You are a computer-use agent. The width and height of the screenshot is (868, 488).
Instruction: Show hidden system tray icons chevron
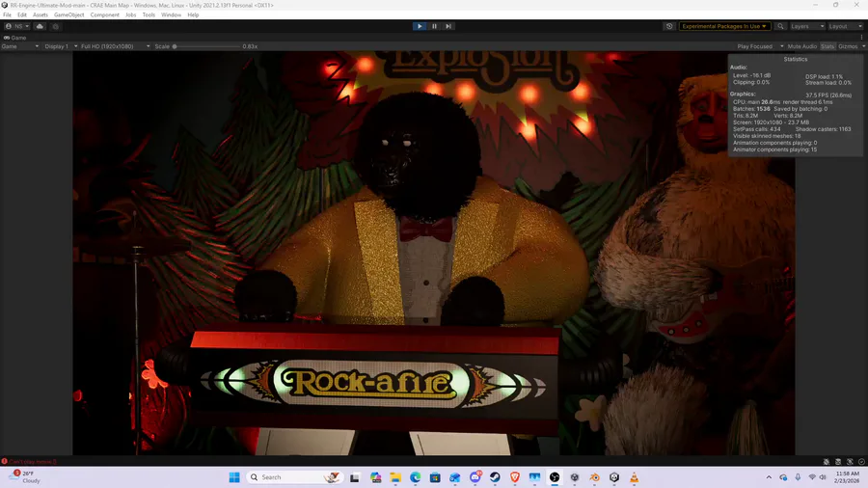pyautogui.click(x=769, y=477)
